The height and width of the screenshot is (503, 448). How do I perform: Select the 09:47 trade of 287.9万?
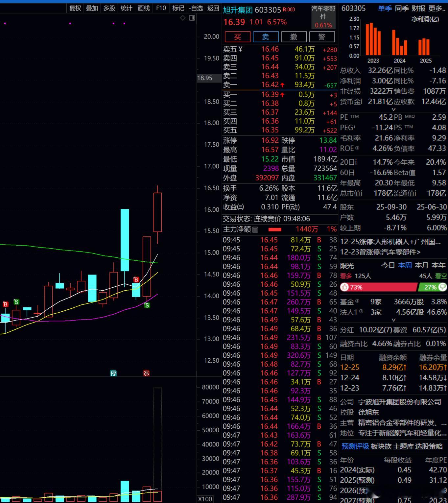280,497
